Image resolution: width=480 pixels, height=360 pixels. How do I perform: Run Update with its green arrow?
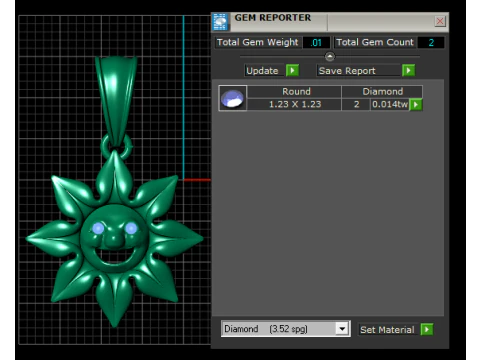[x=292, y=71]
